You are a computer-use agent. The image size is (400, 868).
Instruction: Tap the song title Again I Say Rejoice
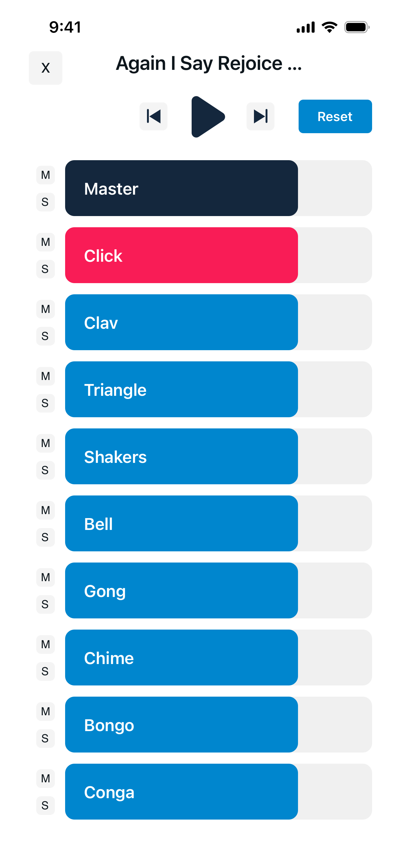tap(209, 63)
